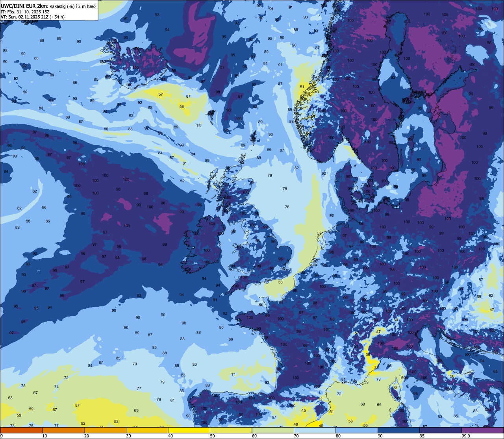Click the 'Rakastig (%) í 2 m hæð' label
This screenshot has width=504, height=439.
(72, 6)
